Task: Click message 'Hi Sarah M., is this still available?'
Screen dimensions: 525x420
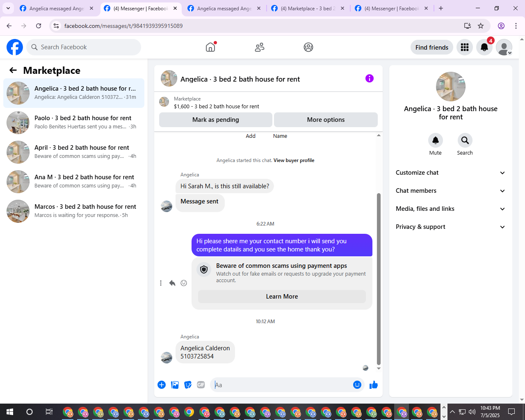Action: [225, 186]
